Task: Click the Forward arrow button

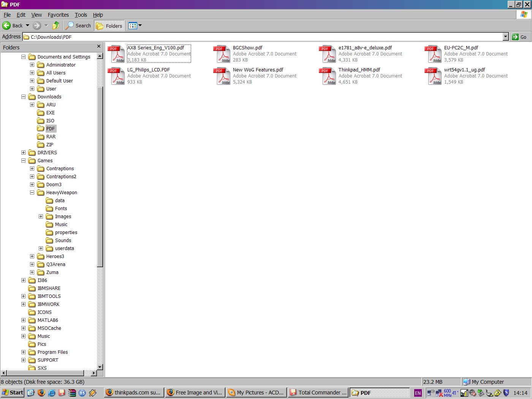Action: click(37, 25)
